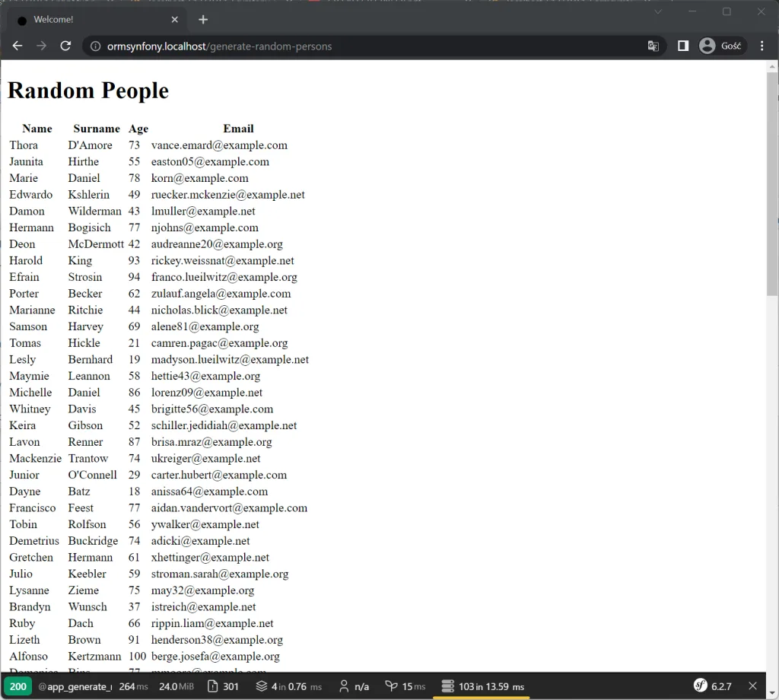This screenshot has height=700, width=779.
Task: Click the Random People heading
Action: pyautogui.click(x=88, y=91)
